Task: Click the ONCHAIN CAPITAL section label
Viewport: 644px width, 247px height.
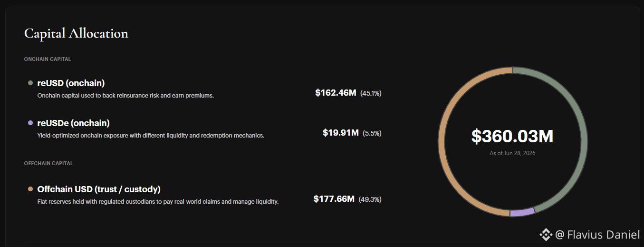Action: coord(48,59)
